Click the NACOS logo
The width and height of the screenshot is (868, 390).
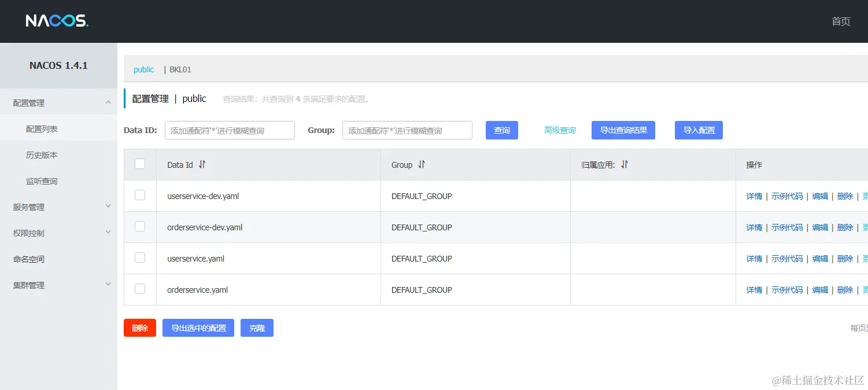[x=57, y=21]
